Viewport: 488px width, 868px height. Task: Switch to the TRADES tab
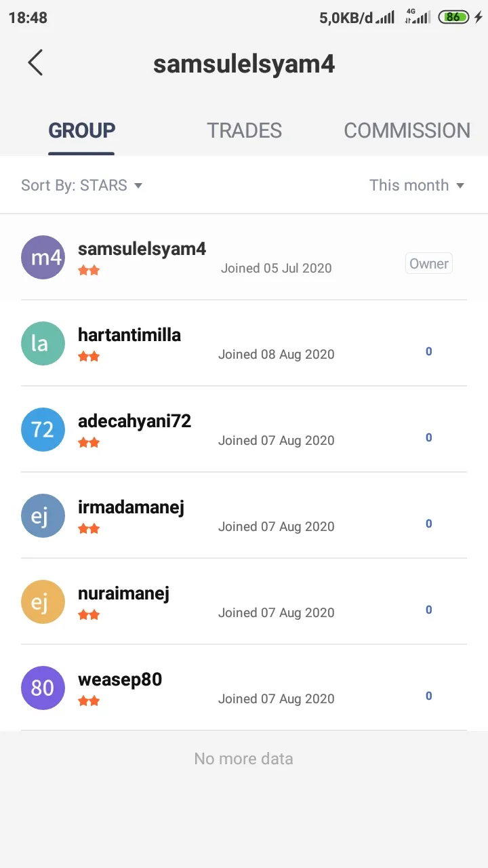pos(244,130)
